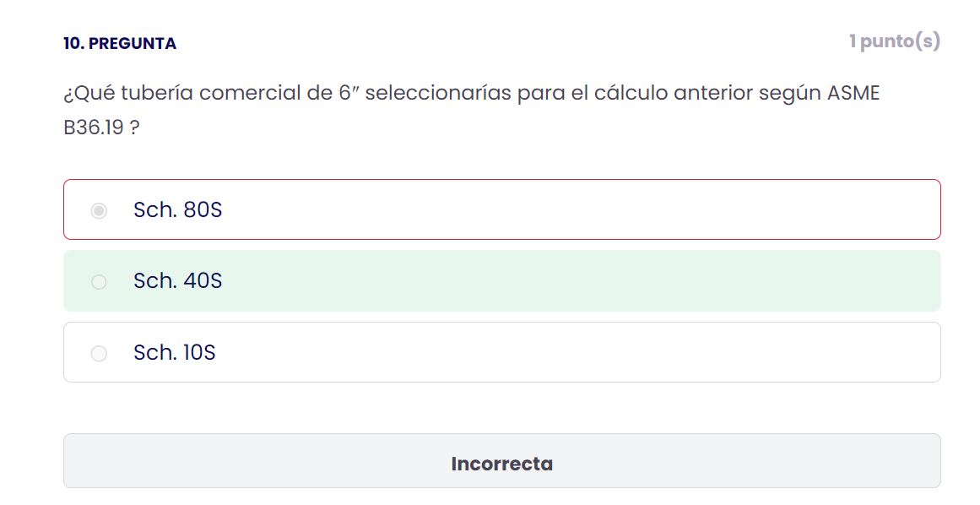Click the 1 punto(s) score label
Image resolution: width=980 pixels, height=505 pixels.
[895, 41]
